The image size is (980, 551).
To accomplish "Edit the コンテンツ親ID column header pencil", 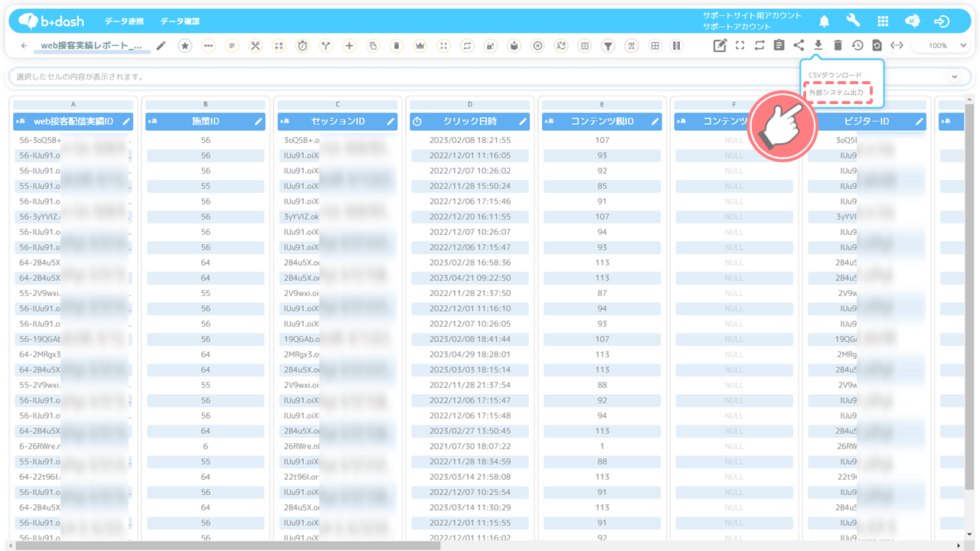I will [x=655, y=121].
